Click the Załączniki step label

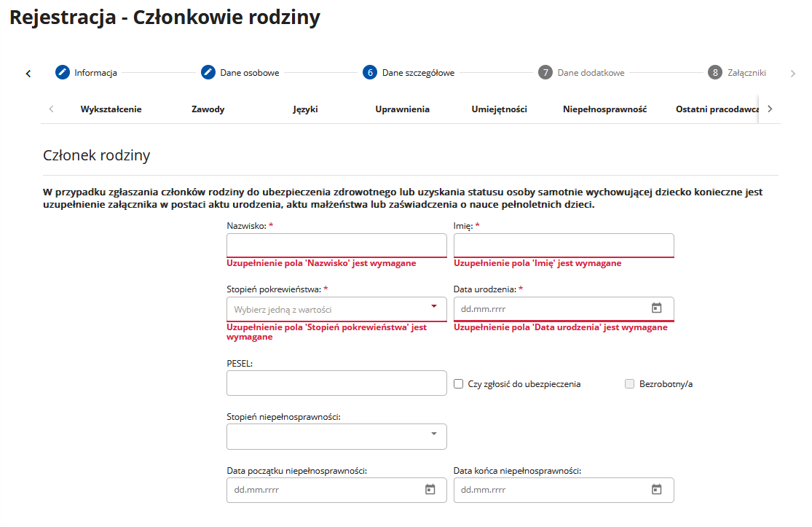tap(746, 73)
